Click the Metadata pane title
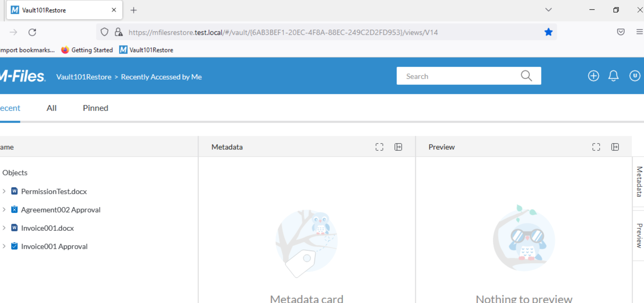Viewport: 644px width, 303px height. (227, 147)
